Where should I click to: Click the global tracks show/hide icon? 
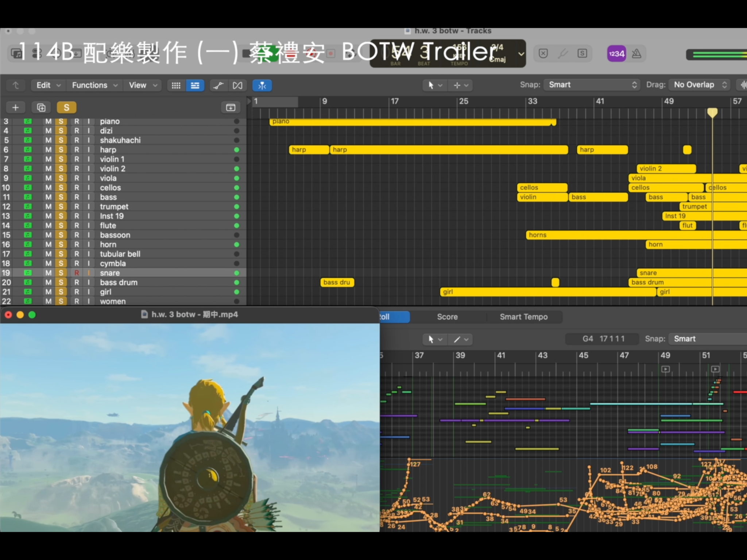coord(231,108)
